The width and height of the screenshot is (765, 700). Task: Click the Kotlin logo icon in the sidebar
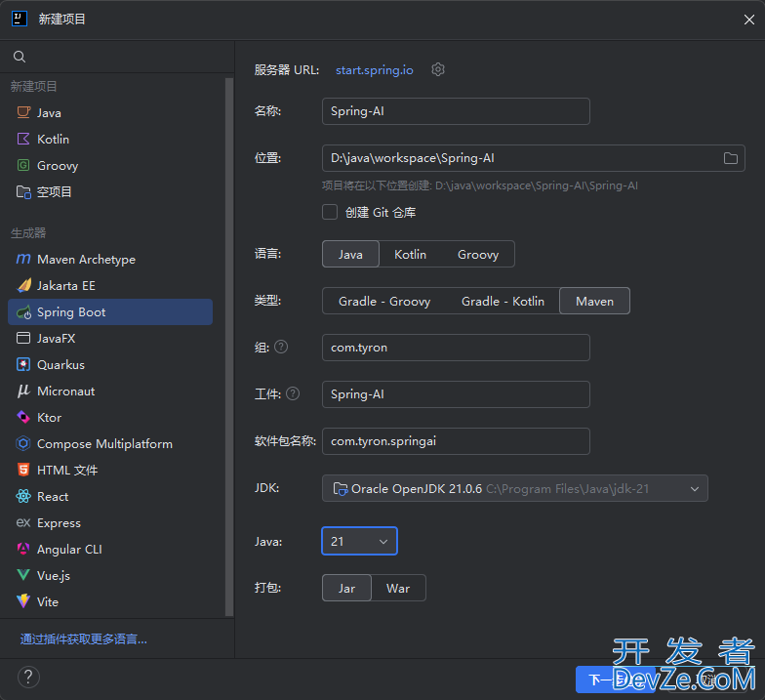pyautogui.click(x=23, y=139)
